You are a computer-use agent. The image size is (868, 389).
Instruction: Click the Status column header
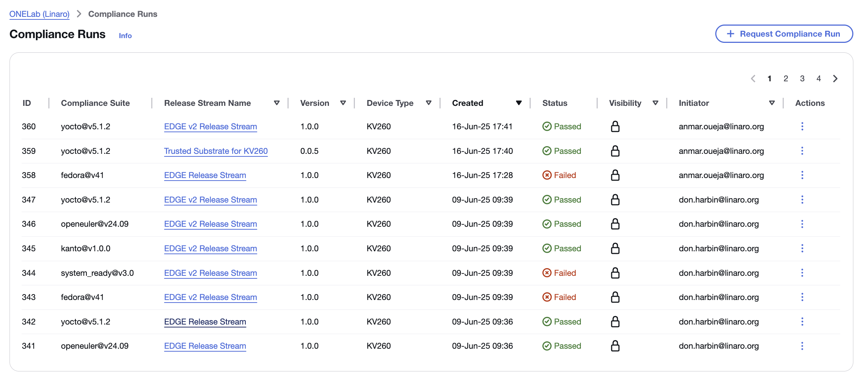(555, 103)
